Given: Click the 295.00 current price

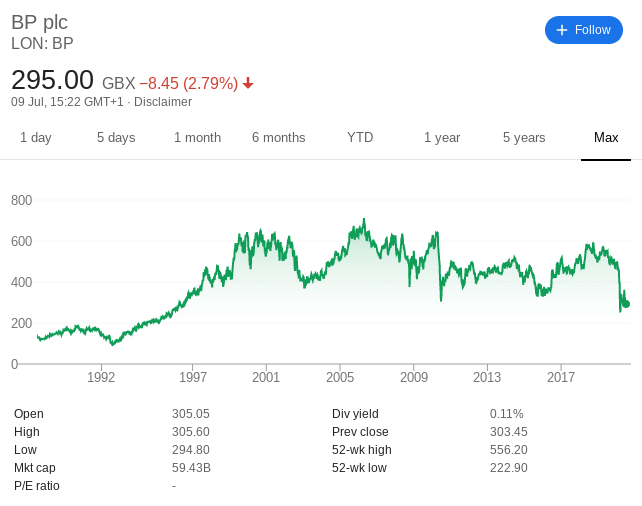Looking at the screenshot, I should [x=52, y=80].
